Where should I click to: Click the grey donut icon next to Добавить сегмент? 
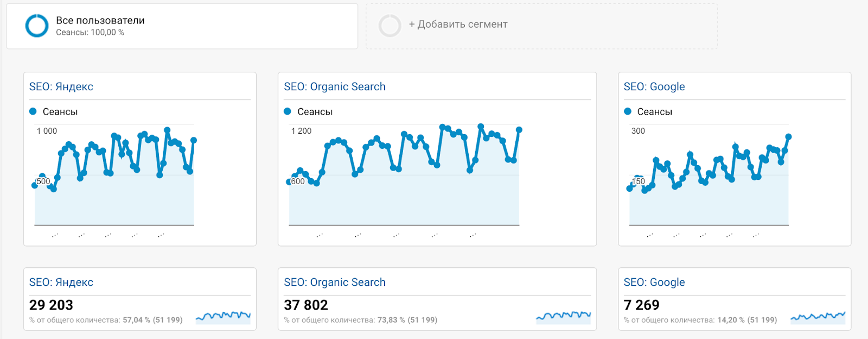390,25
